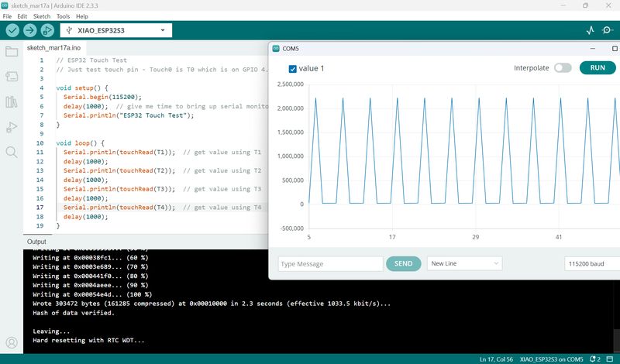Image resolution: width=620 pixels, height=364 pixels.
Task: Uncheck the value 1 checkbox
Action: click(293, 69)
